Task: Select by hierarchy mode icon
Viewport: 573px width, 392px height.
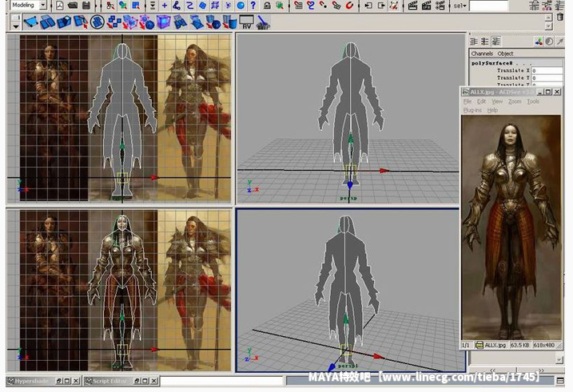Action: click(x=110, y=5)
